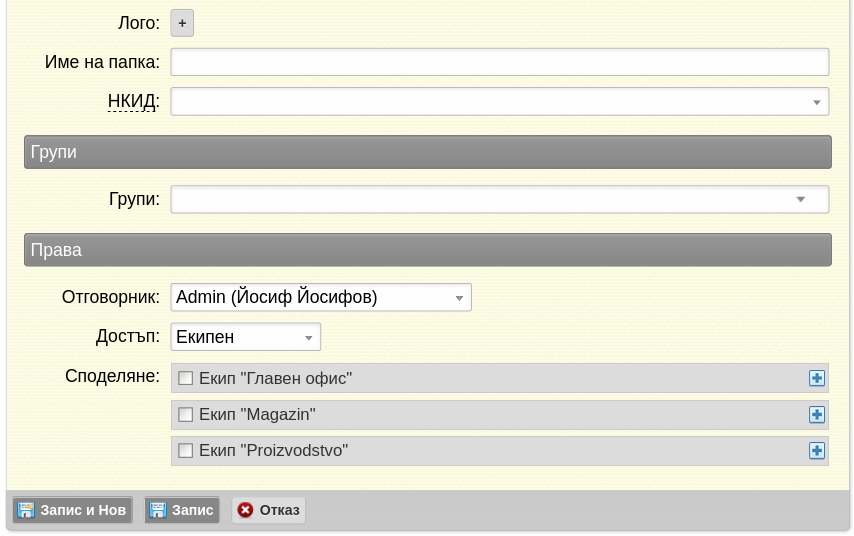Viewport: 854px width, 536px height.
Task: Tick the Екип "Proizvodstvo" checkbox
Action: tap(185, 450)
